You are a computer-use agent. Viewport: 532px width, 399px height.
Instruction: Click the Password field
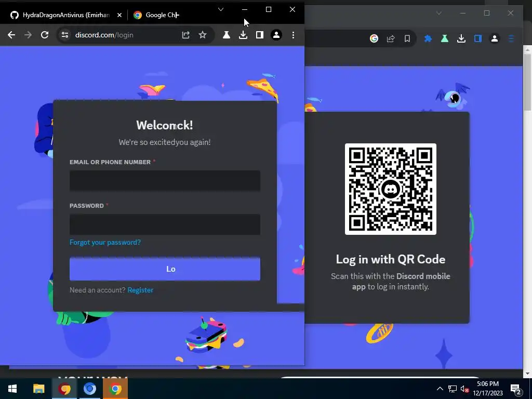tap(165, 224)
